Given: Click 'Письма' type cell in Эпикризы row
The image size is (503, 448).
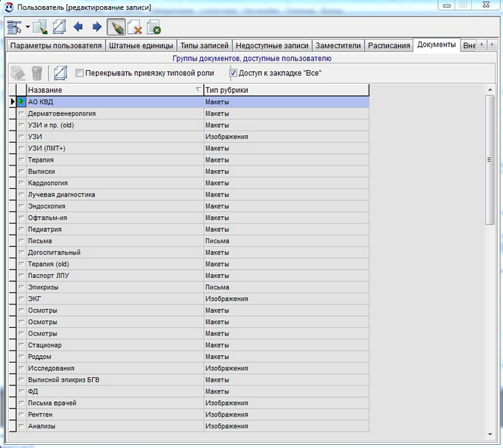Looking at the screenshot, I should pos(286,287).
